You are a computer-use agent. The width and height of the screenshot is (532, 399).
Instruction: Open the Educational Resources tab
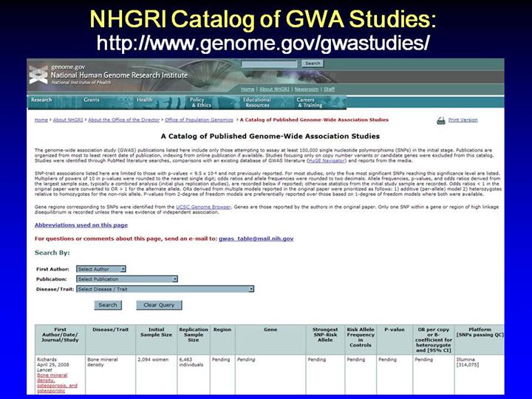pyautogui.click(x=257, y=102)
